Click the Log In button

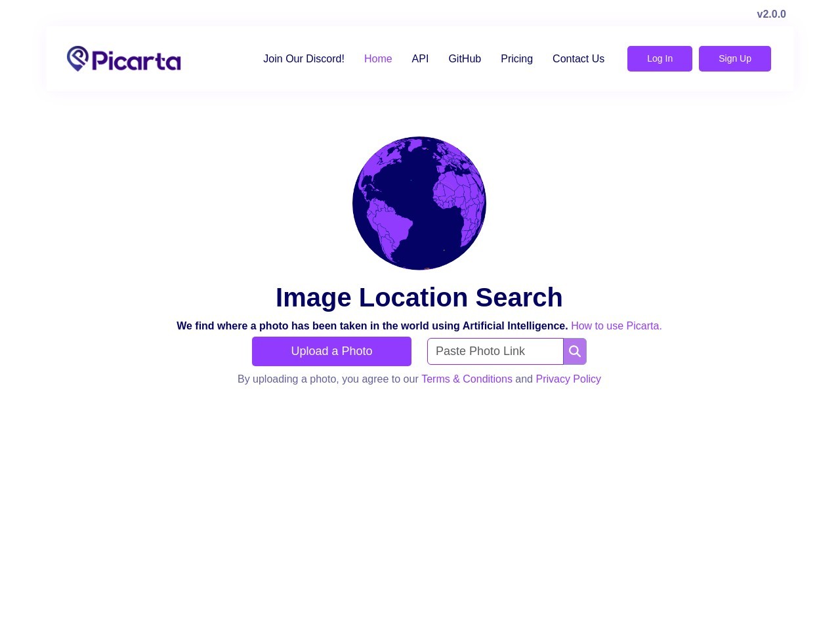tap(660, 58)
